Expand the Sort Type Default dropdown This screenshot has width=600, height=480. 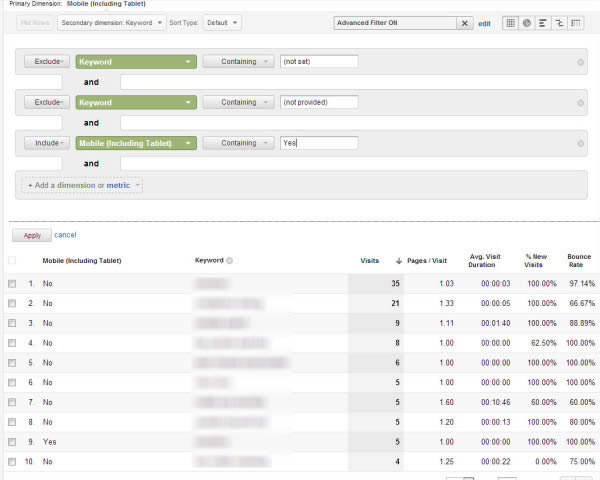pos(221,22)
